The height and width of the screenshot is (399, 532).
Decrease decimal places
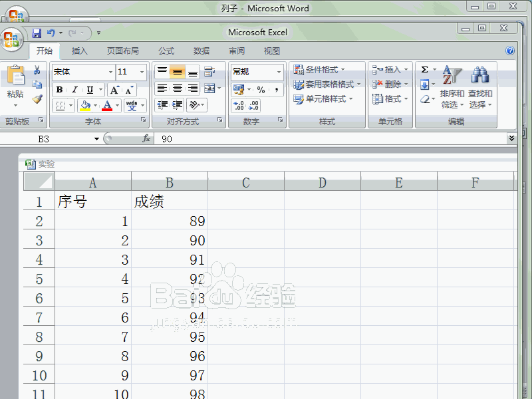[253, 106]
